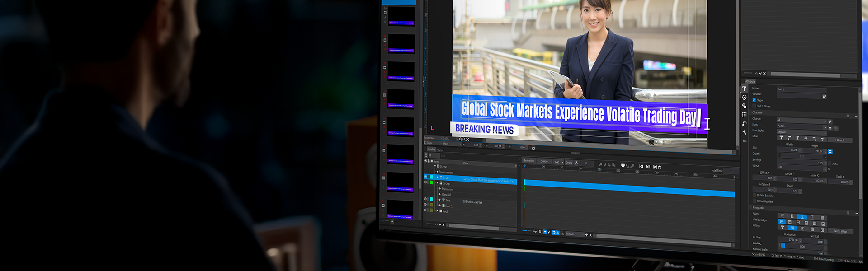Hide the Rect 1 layer eye icon
The image size is (868, 271).
pos(425,204)
